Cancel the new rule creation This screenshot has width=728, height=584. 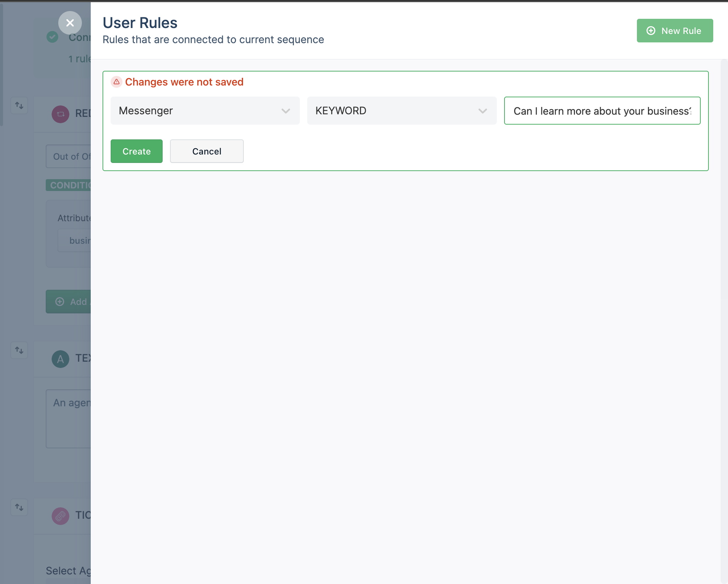click(x=207, y=151)
